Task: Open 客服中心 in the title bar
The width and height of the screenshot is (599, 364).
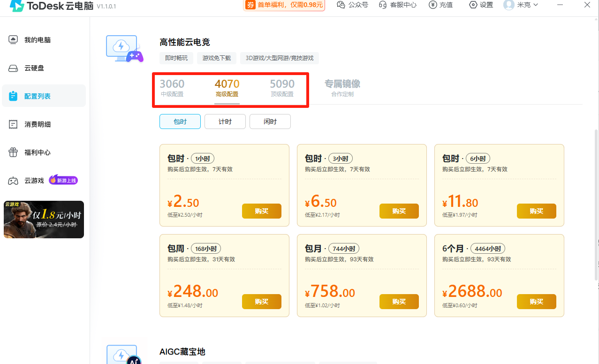Action: click(x=397, y=5)
